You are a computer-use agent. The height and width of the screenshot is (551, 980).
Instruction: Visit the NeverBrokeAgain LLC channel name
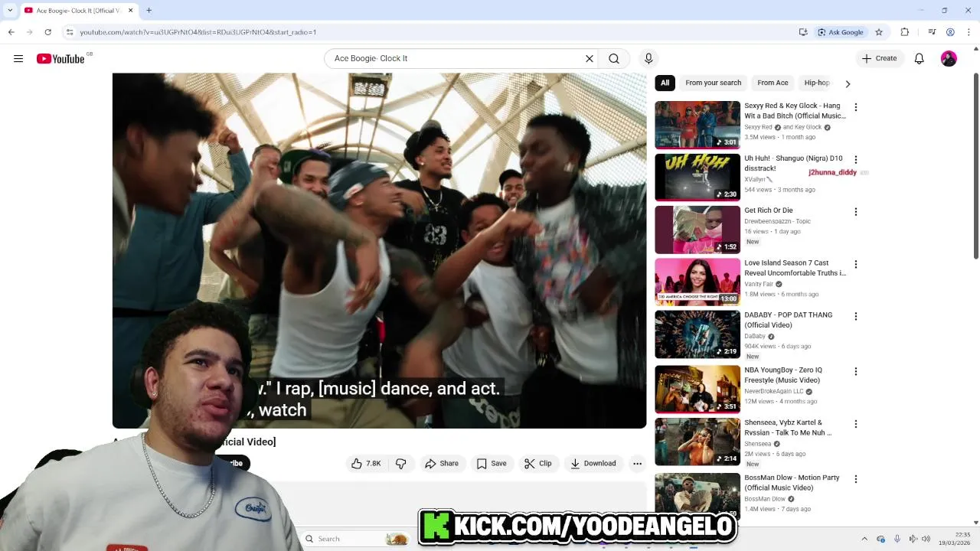(x=773, y=391)
